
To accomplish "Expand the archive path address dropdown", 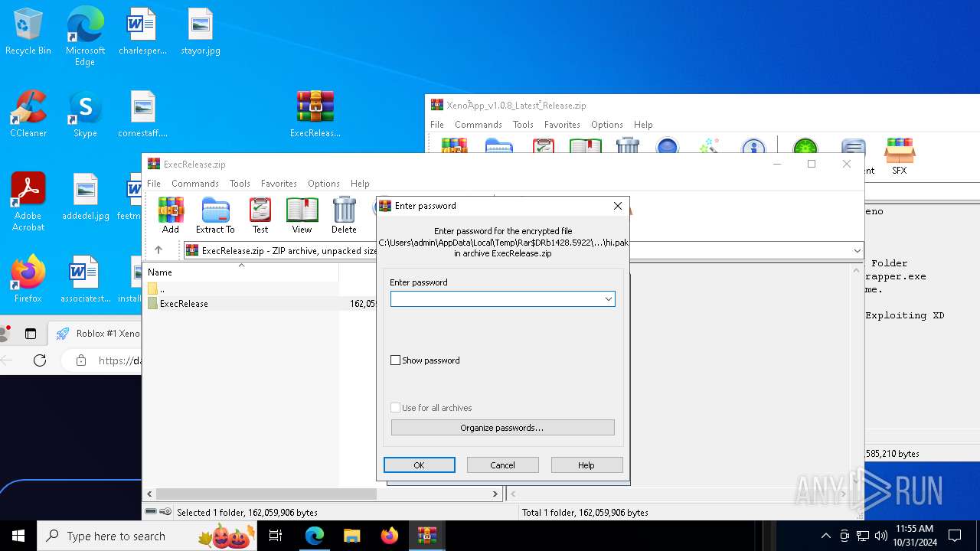I will coord(857,250).
